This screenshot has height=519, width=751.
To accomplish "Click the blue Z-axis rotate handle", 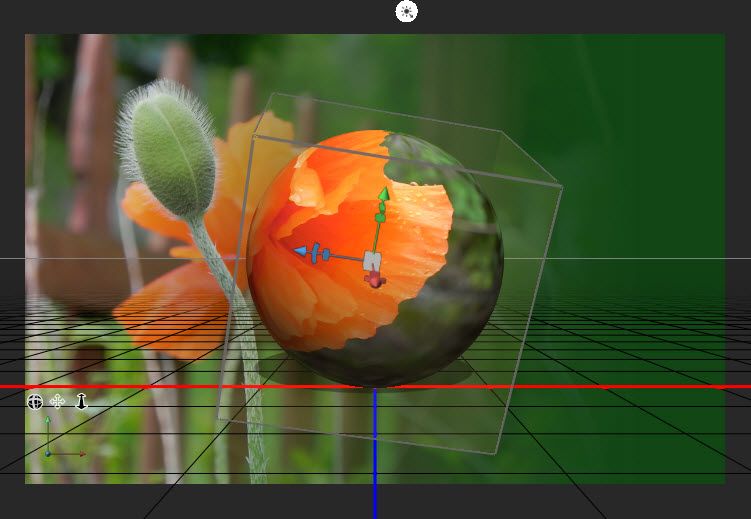I will 315,253.
